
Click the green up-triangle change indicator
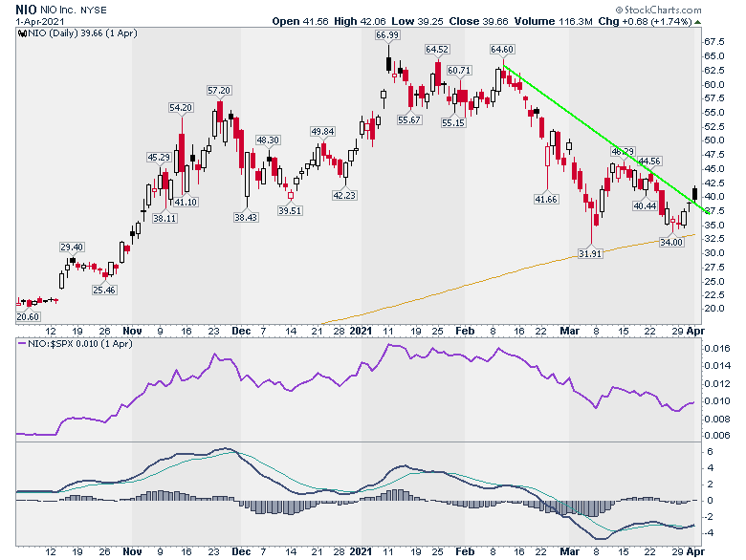click(x=698, y=22)
